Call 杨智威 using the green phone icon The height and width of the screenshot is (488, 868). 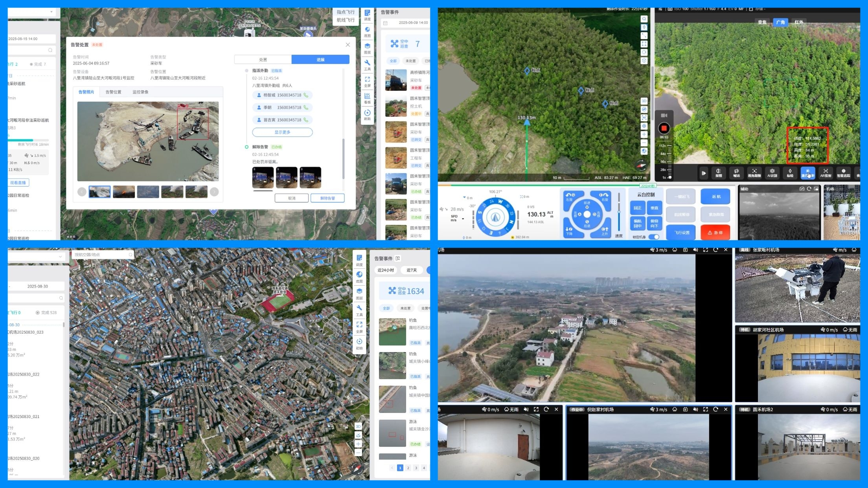point(306,95)
